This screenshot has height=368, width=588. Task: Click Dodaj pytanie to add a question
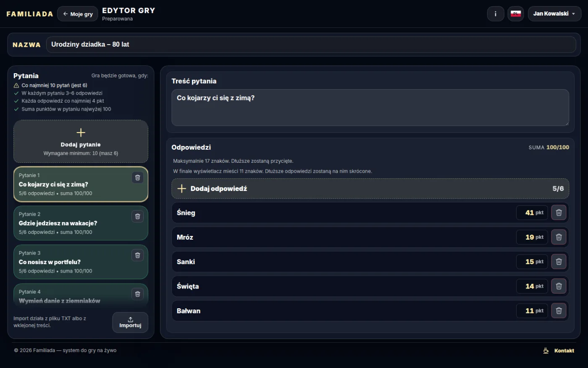[x=81, y=141]
